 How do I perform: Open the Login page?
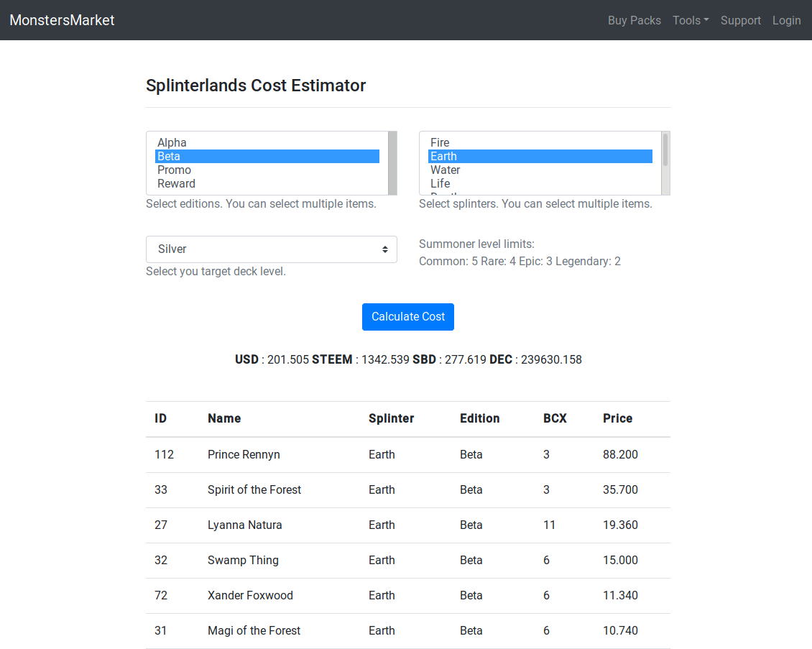tap(786, 20)
